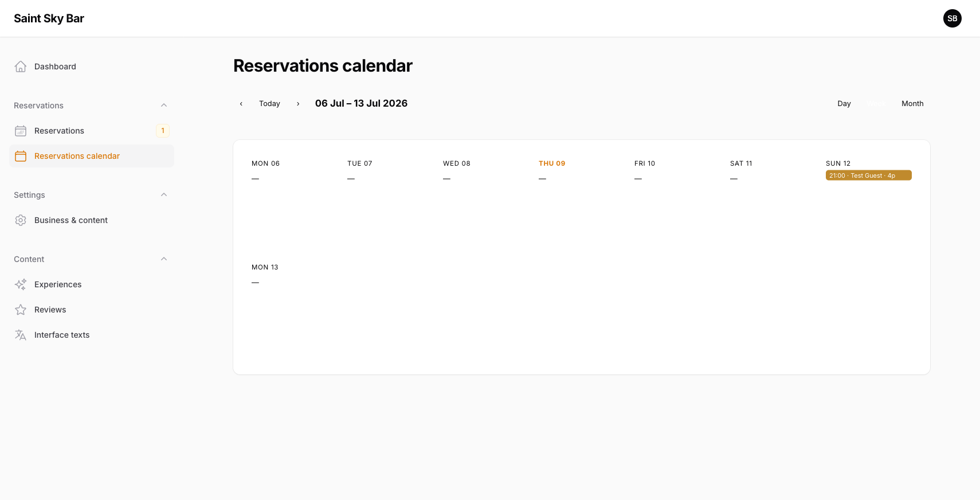Click the Experiences sparkle icon
The image size is (980, 500).
[x=21, y=284]
